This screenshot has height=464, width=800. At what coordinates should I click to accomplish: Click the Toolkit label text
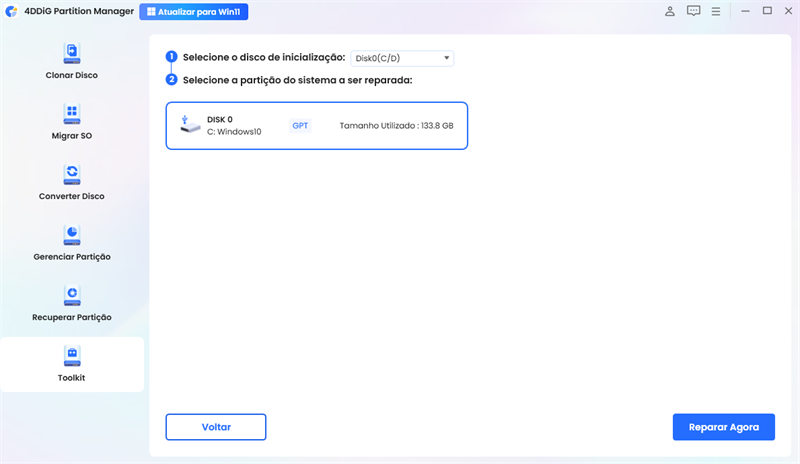pyautogui.click(x=71, y=378)
